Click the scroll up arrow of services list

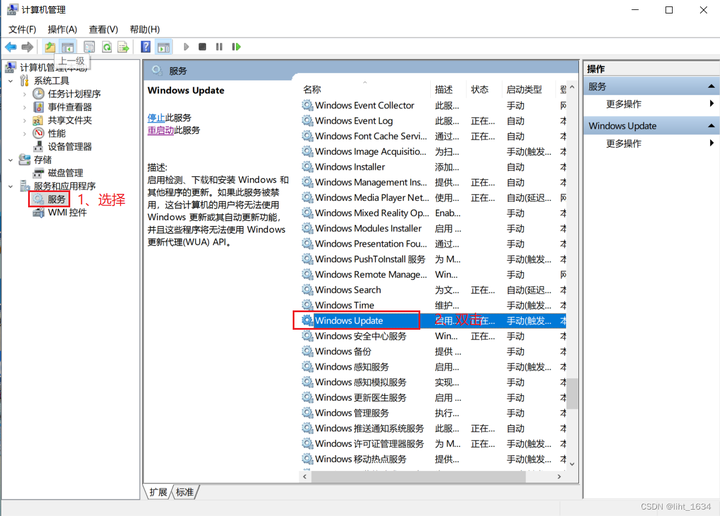pyautogui.click(x=572, y=87)
